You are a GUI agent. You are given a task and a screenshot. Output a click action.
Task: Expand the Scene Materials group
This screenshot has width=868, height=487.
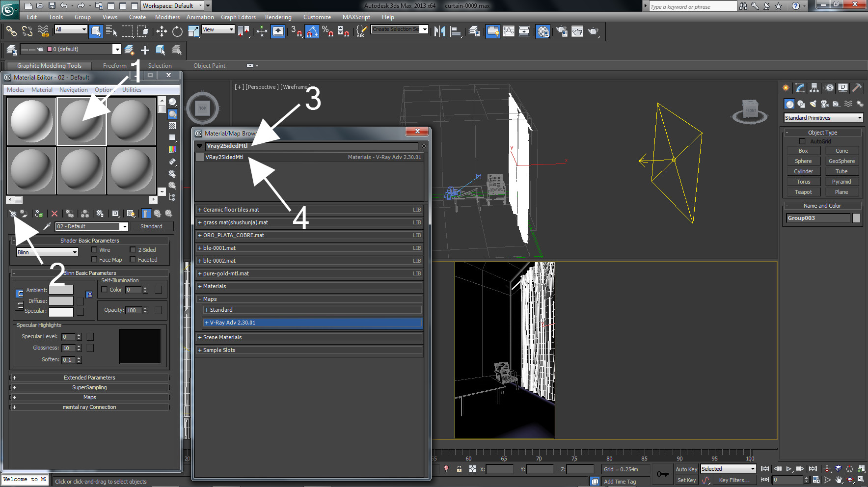coord(309,337)
